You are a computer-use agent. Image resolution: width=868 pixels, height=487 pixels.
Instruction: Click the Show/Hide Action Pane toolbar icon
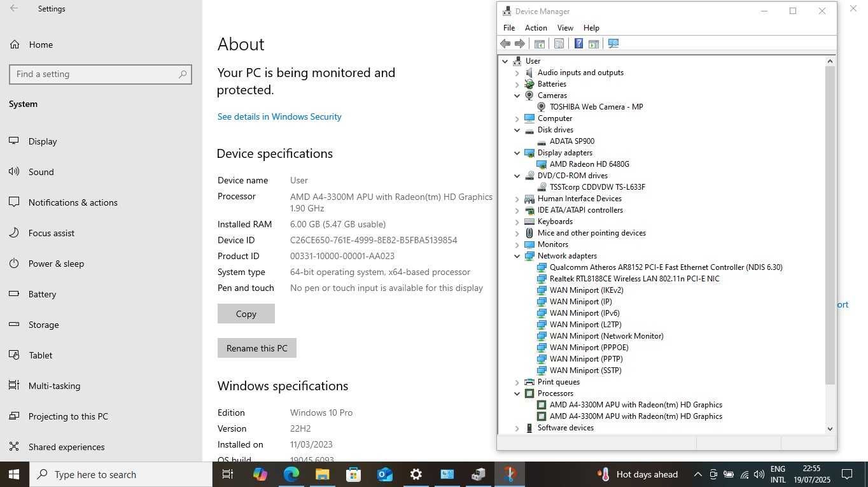[593, 43]
